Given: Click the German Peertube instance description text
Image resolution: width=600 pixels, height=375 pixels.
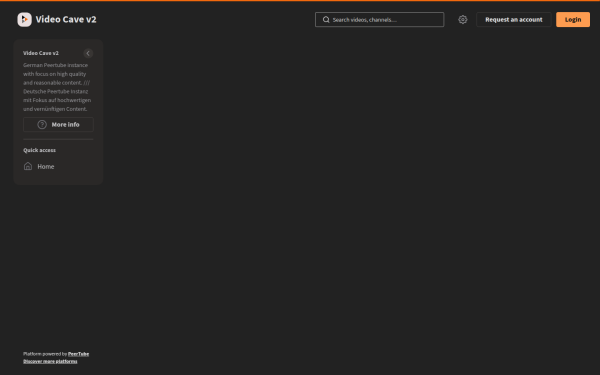Looking at the screenshot, I should [57, 87].
